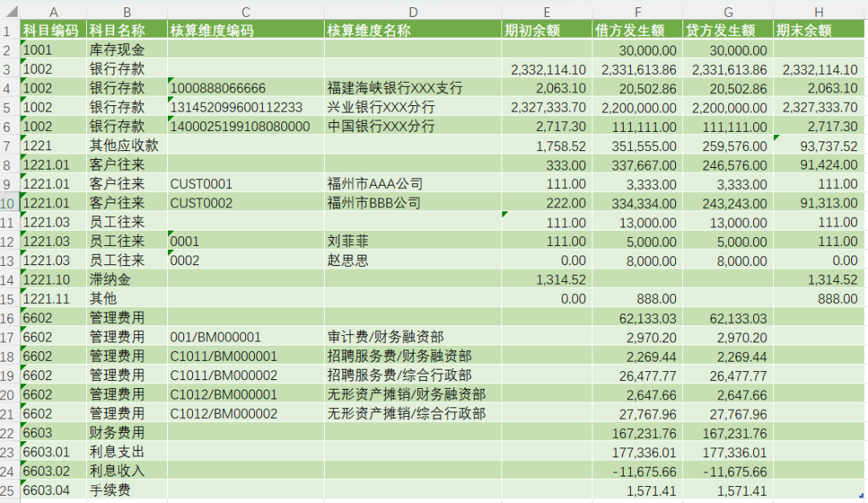
Task: Select row 25 header
Action: (x=10, y=490)
